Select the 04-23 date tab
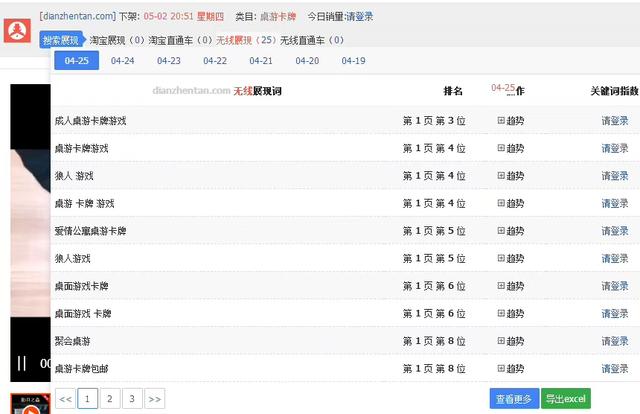This screenshot has height=414, width=640. [169, 60]
